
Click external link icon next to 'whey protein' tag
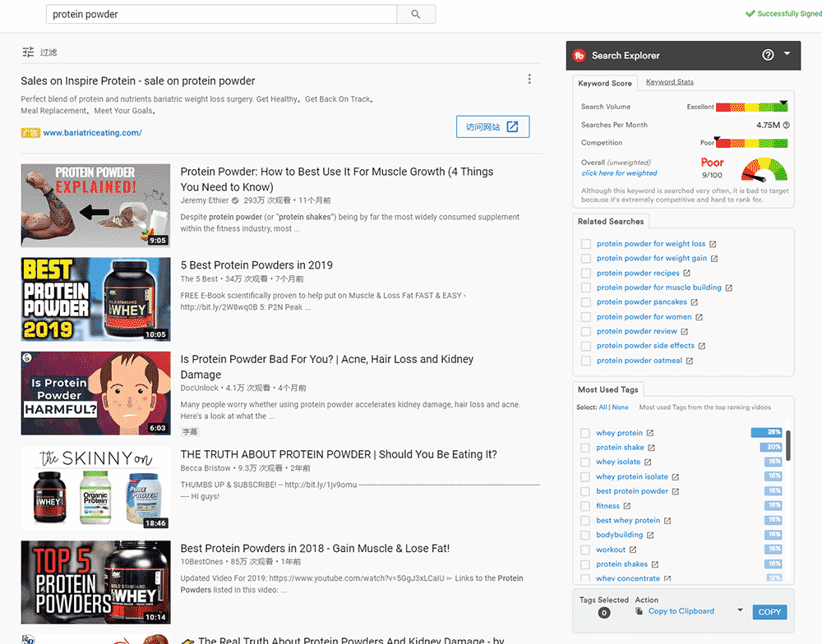point(649,433)
